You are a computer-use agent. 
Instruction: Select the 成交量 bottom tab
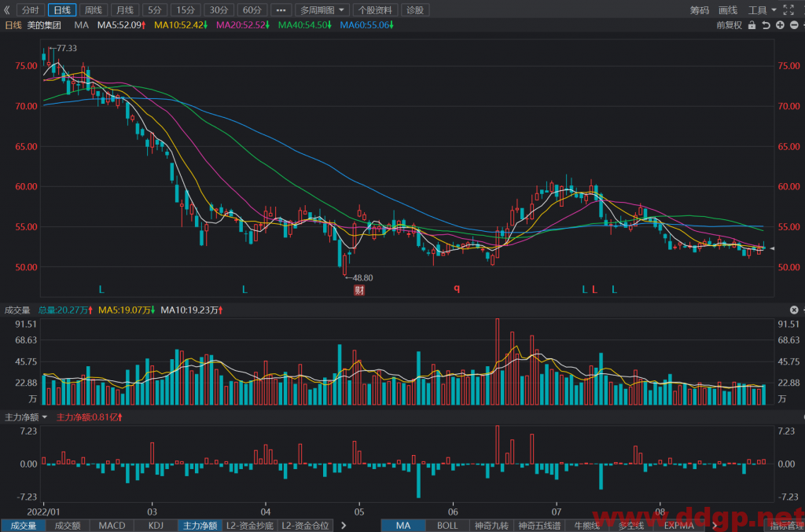(x=24, y=526)
